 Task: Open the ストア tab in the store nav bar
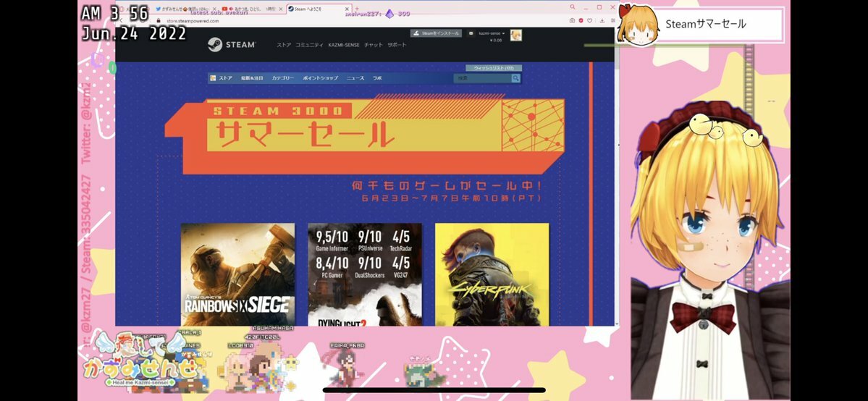point(225,78)
